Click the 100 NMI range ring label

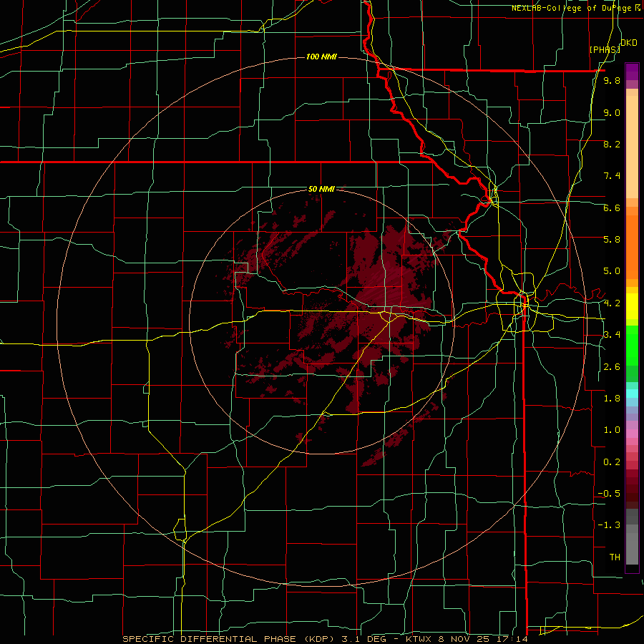point(321,57)
